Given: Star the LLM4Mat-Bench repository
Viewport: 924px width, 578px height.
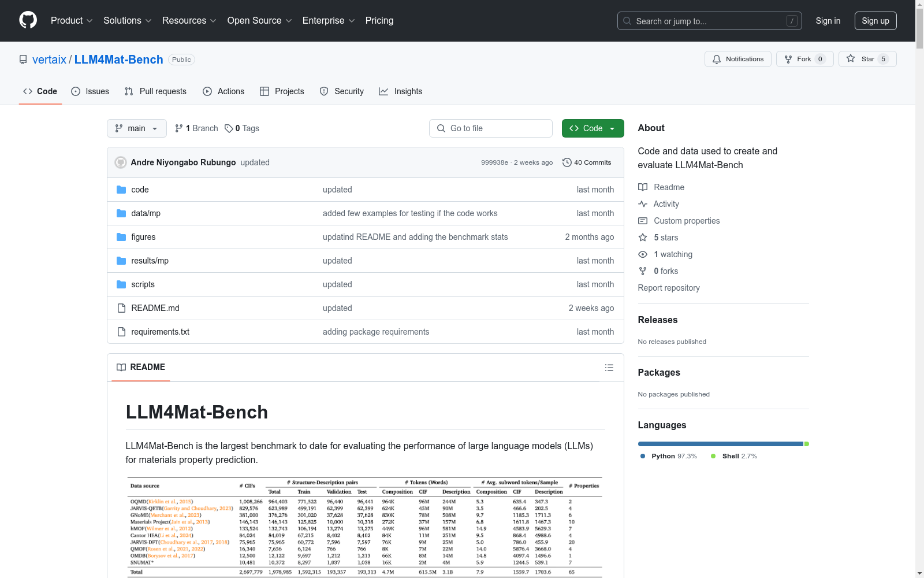Looking at the screenshot, I should pyautogui.click(x=867, y=59).
